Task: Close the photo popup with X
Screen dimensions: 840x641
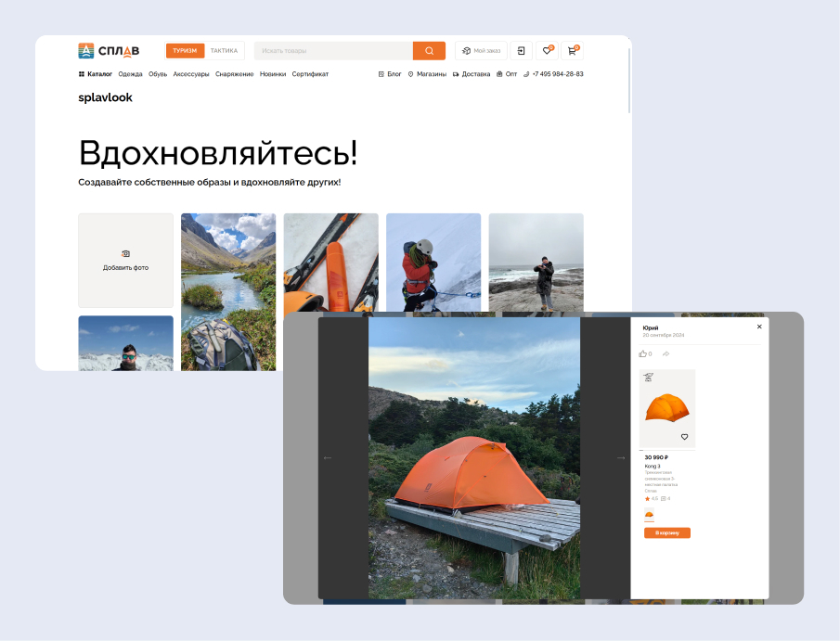Action: [x=759, y=327]
